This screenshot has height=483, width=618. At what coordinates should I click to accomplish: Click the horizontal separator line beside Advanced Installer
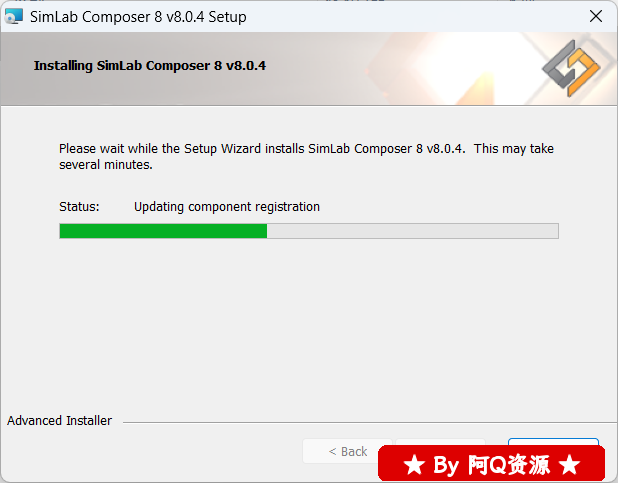[370, 422]
